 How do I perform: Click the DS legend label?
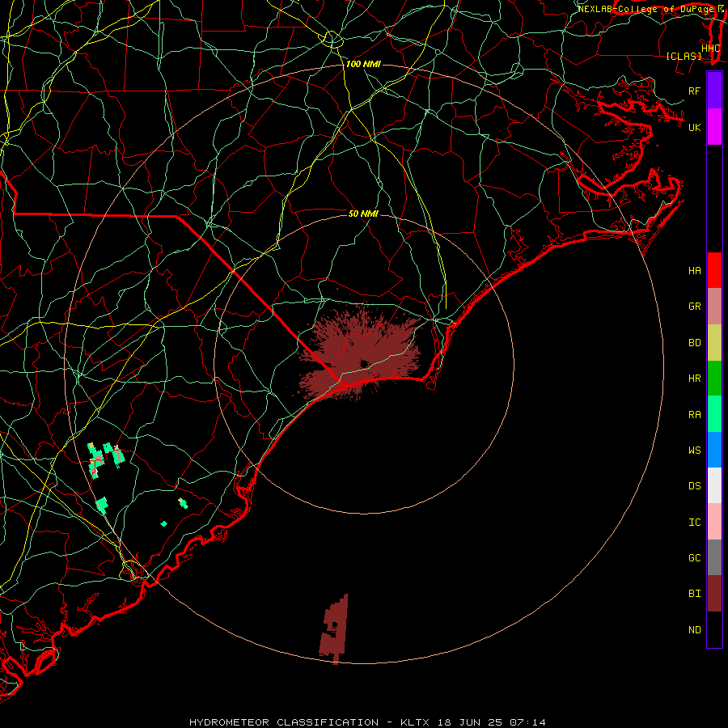pos(695,486)
